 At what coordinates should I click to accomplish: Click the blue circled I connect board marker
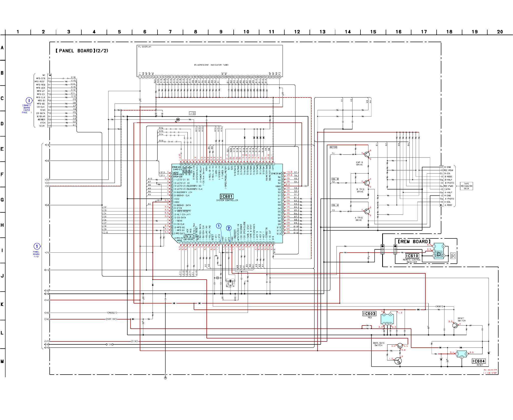pos(29,101)
